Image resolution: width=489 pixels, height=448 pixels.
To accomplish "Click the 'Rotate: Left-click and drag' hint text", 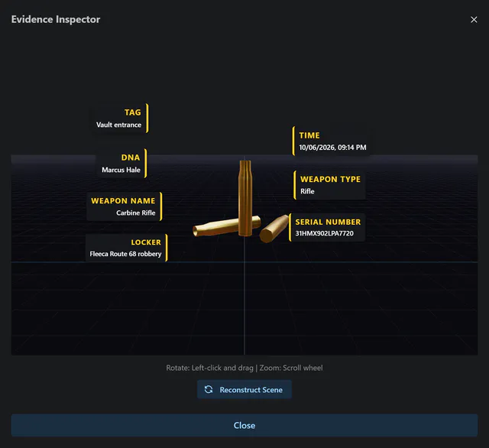I will coord(209,368).
